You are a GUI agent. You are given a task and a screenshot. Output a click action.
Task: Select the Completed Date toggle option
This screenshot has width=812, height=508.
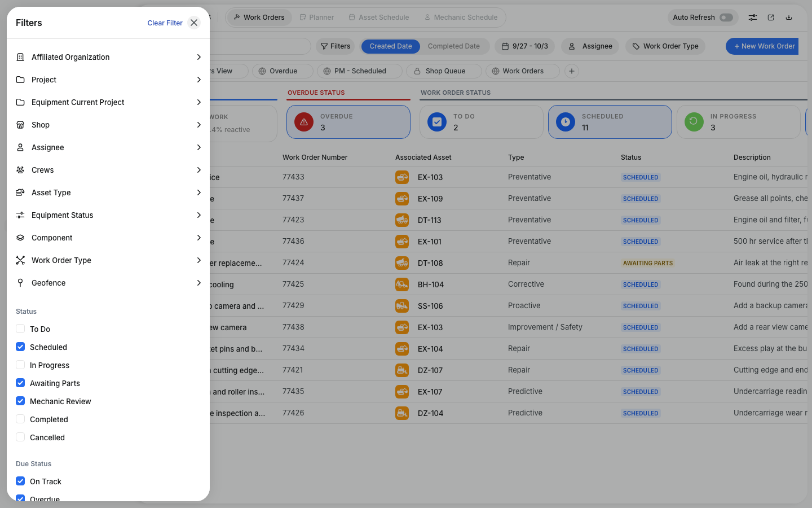[454, 46]
